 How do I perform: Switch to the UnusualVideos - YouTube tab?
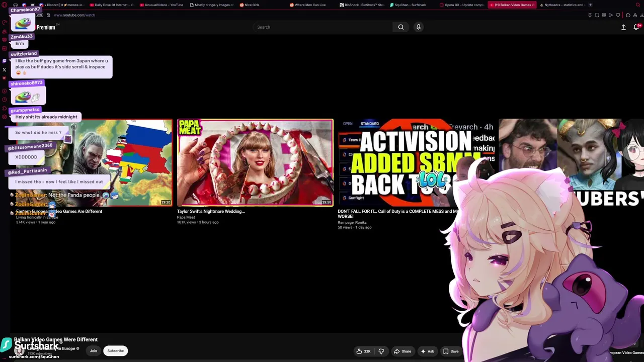tap(162, 5)
